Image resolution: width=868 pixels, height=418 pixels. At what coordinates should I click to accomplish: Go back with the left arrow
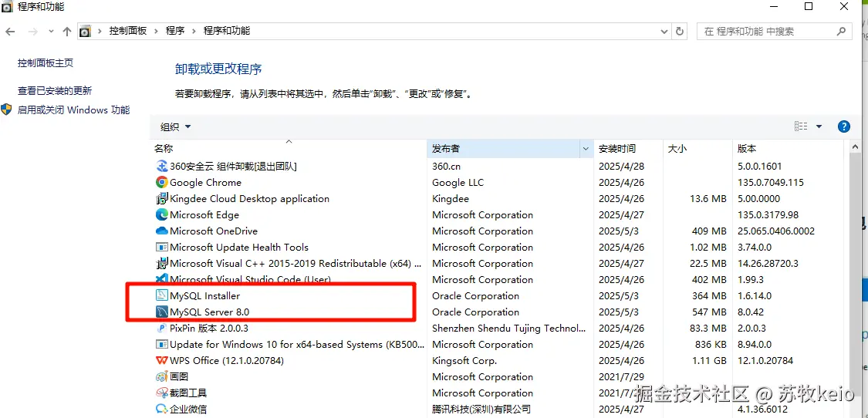pos(10,32)
